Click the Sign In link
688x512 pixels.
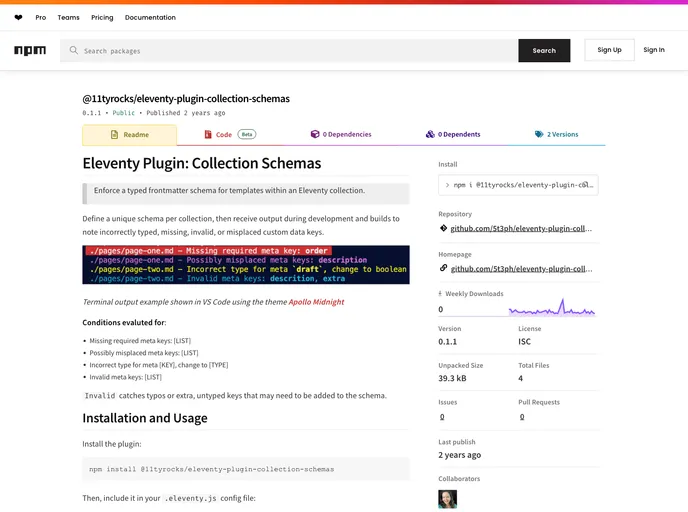(654, 50)
